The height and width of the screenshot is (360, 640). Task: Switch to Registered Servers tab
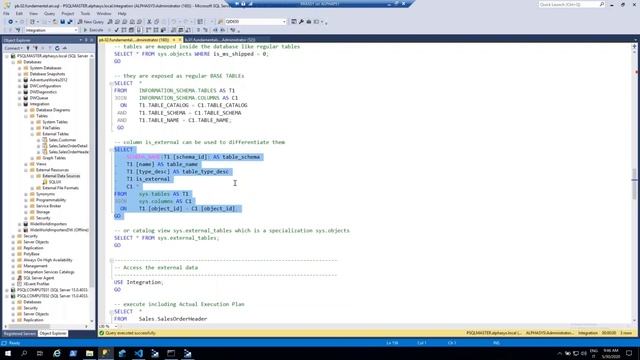tap(19, 333)
